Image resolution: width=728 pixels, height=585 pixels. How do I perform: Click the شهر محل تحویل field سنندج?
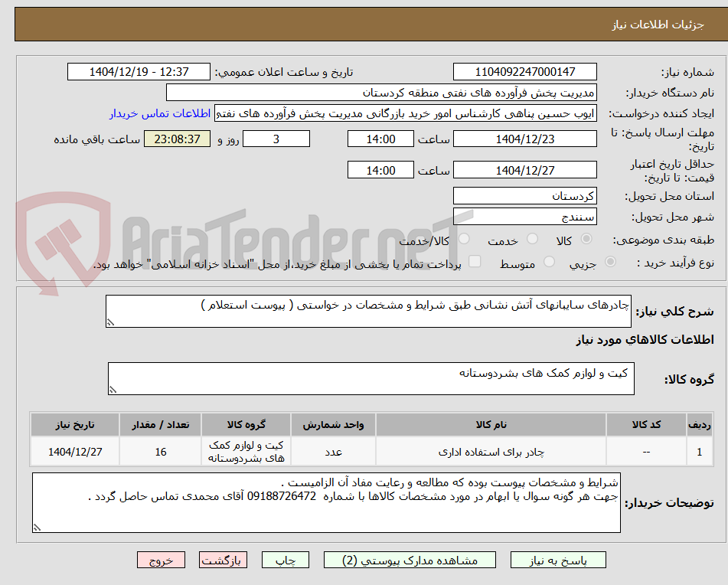coord(524,217)
